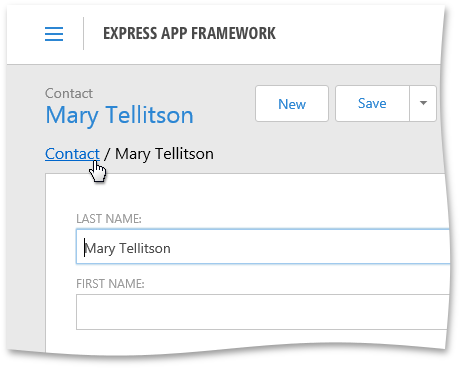Viewport: 464px width, 371px height.
Task: Click the vertical divider beside menu icon
Action: coord(83,34)
